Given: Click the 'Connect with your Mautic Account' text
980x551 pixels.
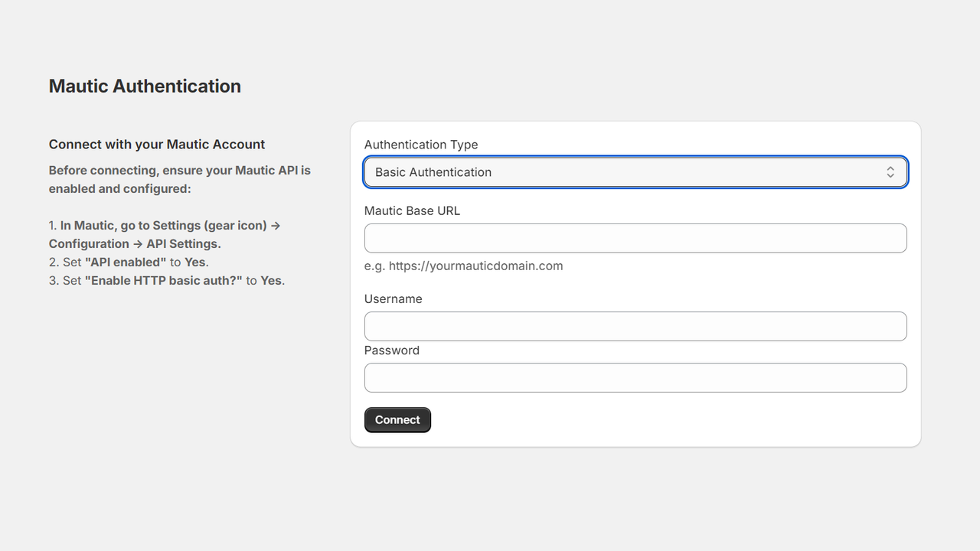Looking at the screenshot, I should click(157, 144).
